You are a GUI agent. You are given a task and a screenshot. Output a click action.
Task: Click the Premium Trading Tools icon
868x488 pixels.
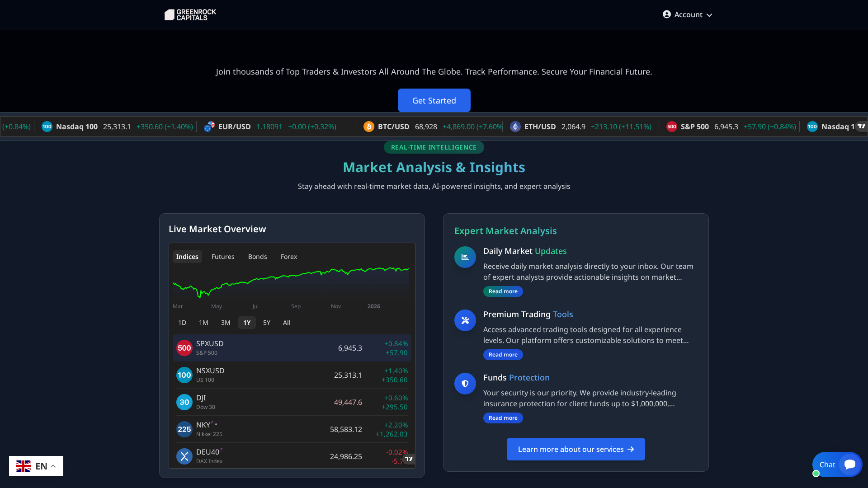pos(465,320)
